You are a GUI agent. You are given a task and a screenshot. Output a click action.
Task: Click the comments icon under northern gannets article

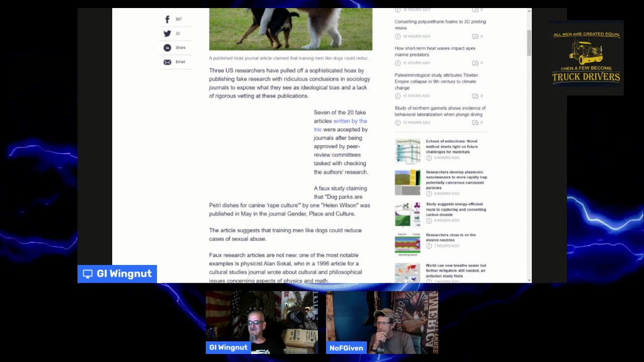[475, 123]
